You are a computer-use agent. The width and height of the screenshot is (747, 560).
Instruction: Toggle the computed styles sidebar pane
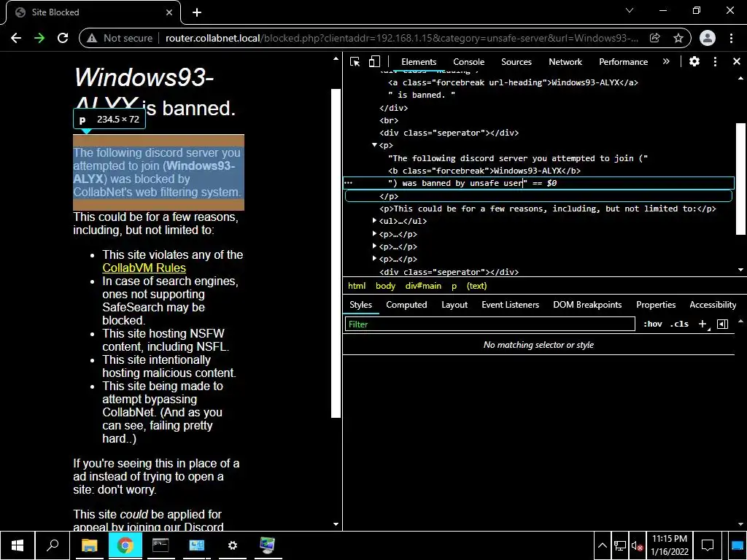722,324
